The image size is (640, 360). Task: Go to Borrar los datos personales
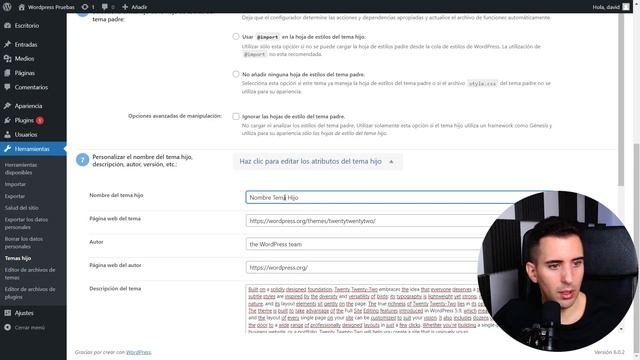24,242
